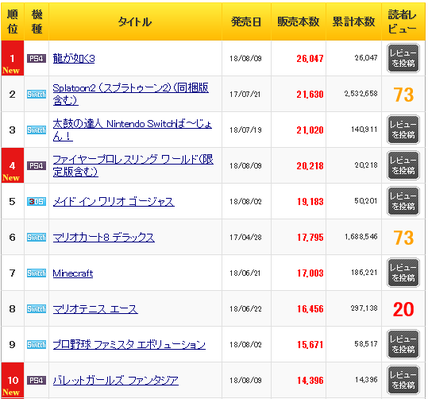Select cumulative total 186,221
428x399 pixels.
pyautogui.click(x=364, y=272)
